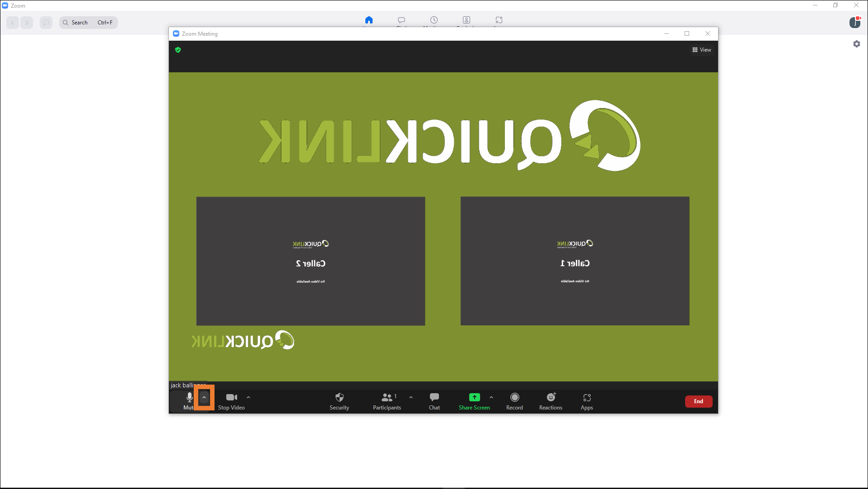
Task: Open the history button next to navigation arrows
Action: click(46, 23)
